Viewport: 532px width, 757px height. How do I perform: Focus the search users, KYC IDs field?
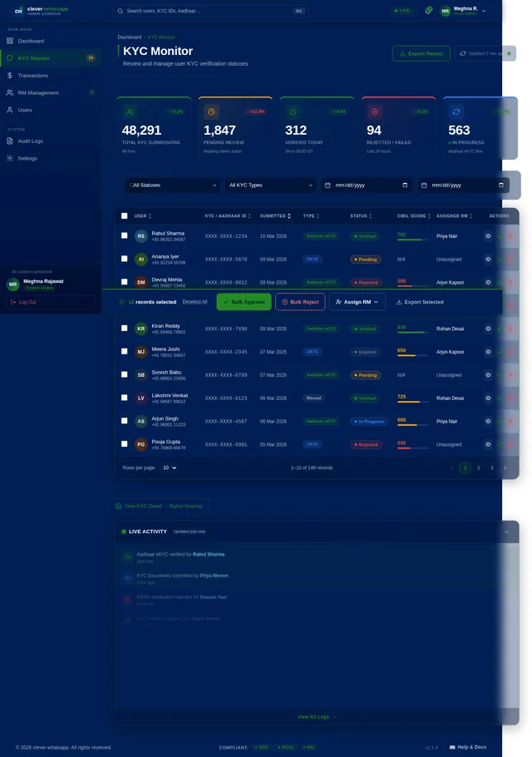tap(209, 11)
